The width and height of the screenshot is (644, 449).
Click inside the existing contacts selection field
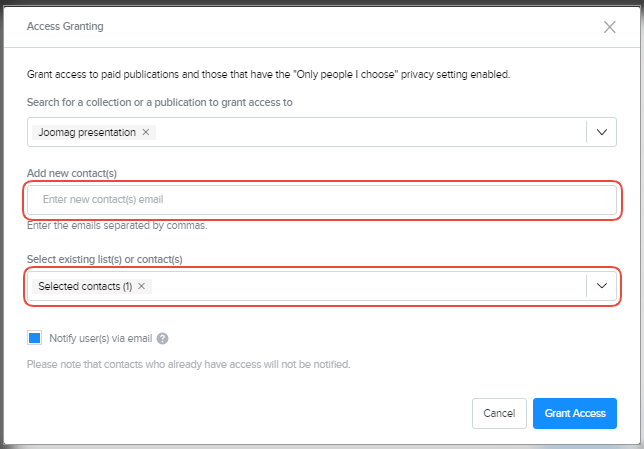pos(370,286)
